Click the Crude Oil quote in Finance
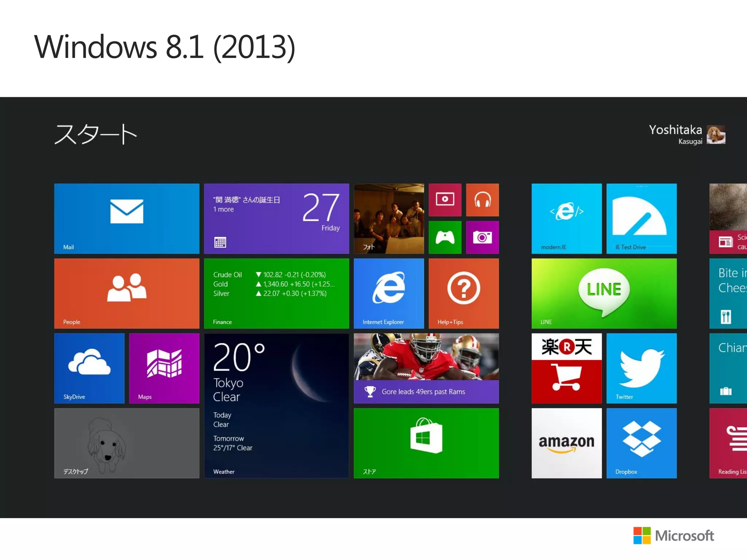747x560 pixels. click(x=270, y=275)
